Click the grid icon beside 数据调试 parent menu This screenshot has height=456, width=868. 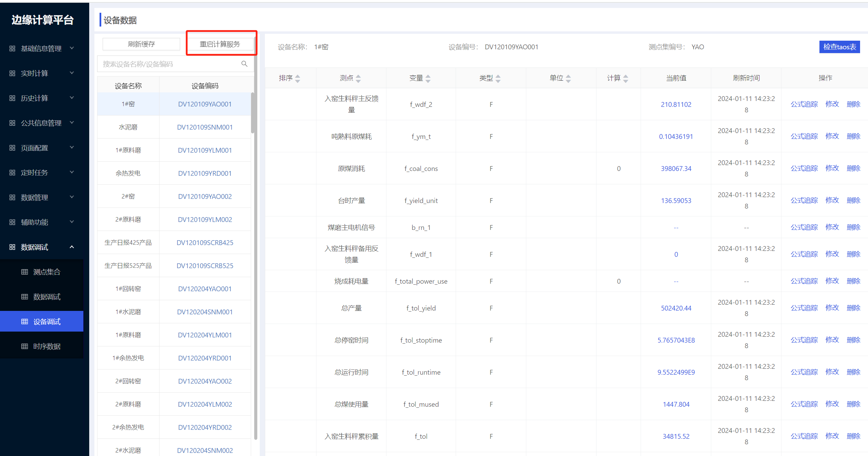[12, 247]
